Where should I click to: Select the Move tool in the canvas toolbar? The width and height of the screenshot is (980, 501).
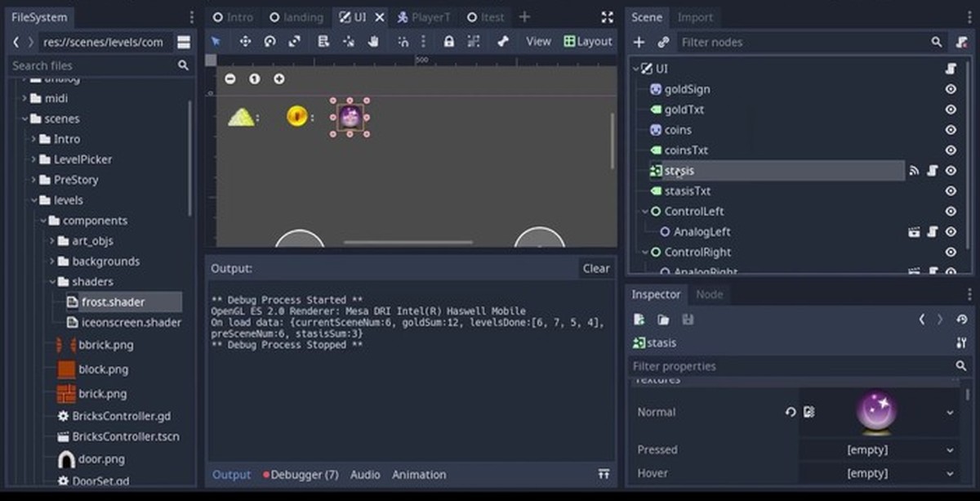[x=246, y=42]
